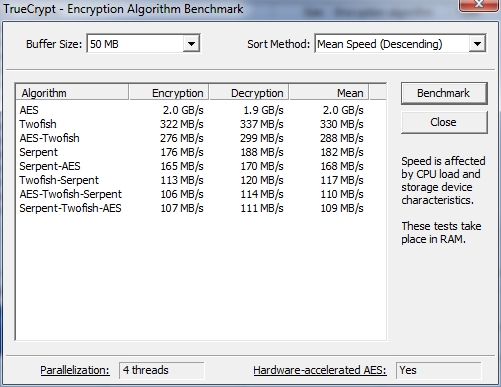The image size is (501, 387).
Task: Click the 114 MB/s decryption value
Action: 262,194
